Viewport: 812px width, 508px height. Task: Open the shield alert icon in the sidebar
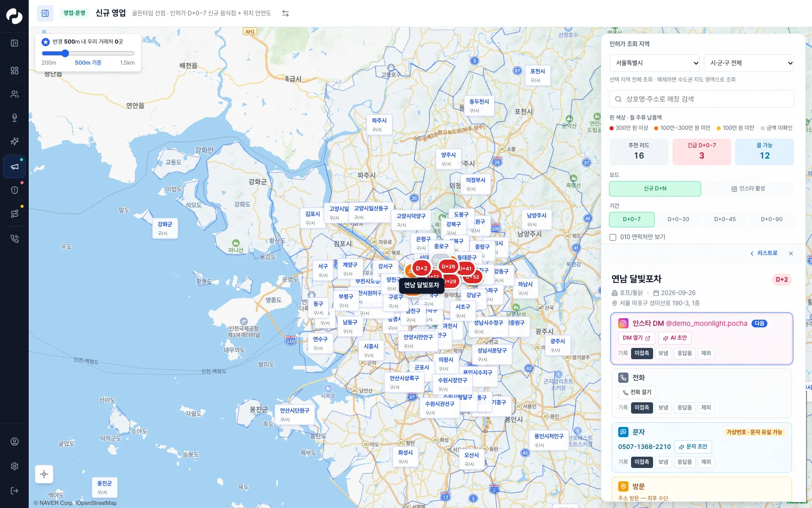tap(14, 190)
